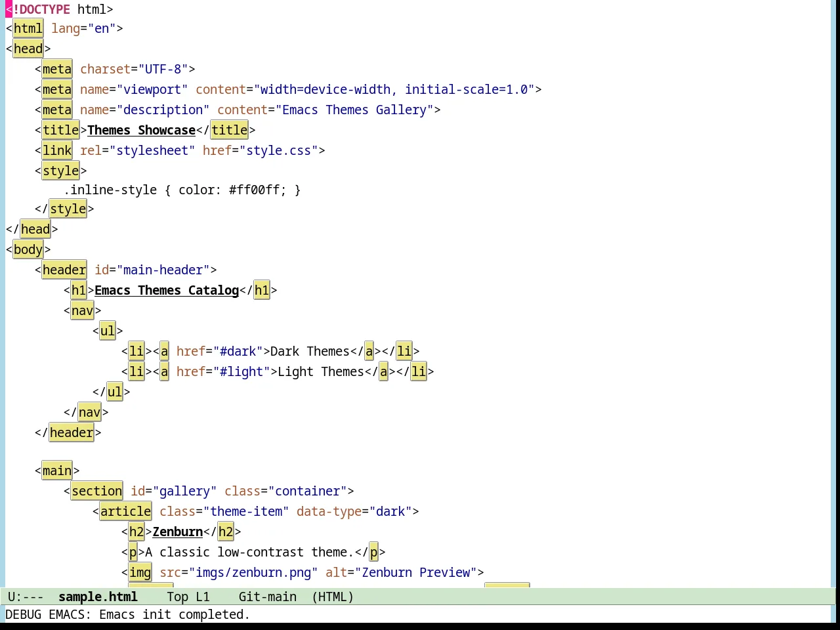The image size is (840, 630).
Task: Click the Emacs Themes Catalog heading text
Action: [x=167, y=290]
